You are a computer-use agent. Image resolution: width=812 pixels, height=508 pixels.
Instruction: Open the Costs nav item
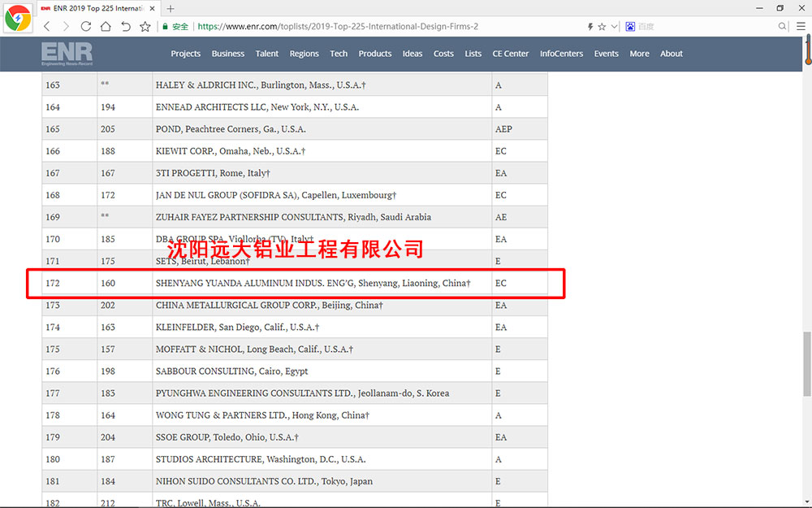tap(443, 54)
